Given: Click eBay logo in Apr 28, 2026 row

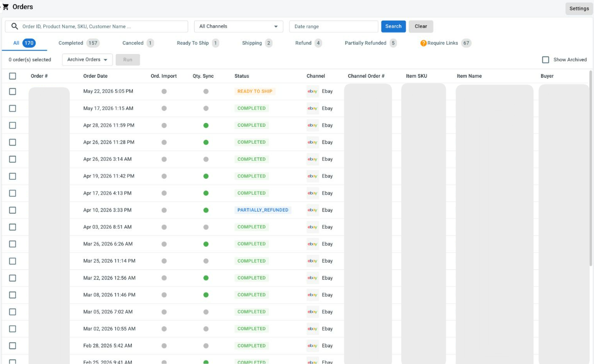Looking at the screenshot, I should tap(312, 126).
